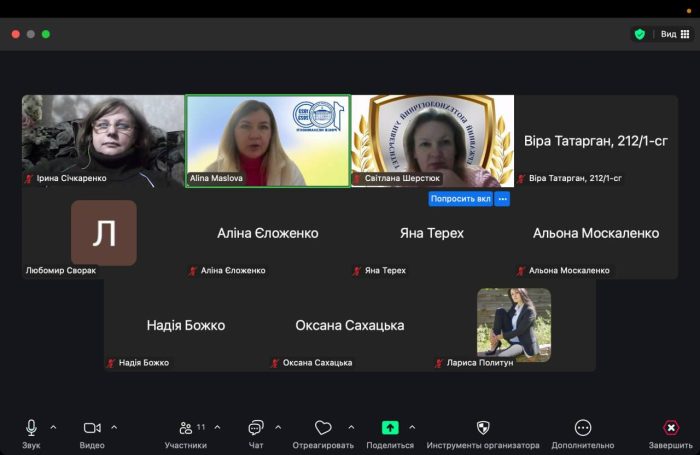Click the Попросить вкл button

click(x=460, y=199)
